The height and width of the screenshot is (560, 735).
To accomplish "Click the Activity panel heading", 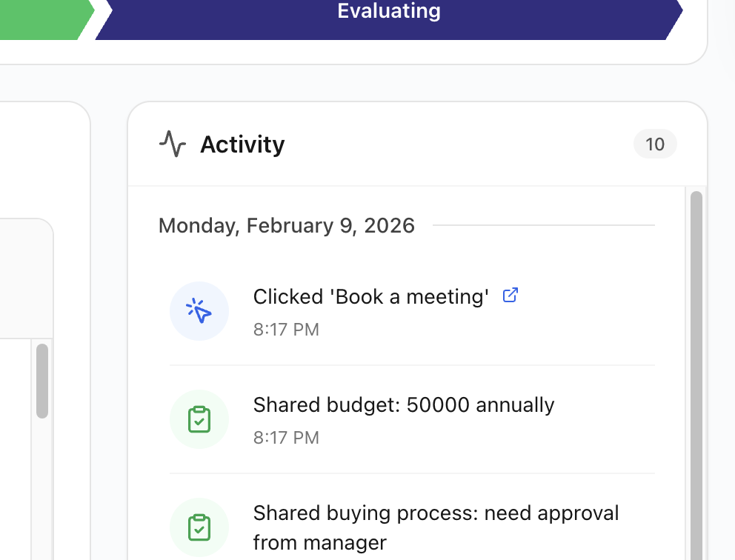I will click(x=242, y=144).
